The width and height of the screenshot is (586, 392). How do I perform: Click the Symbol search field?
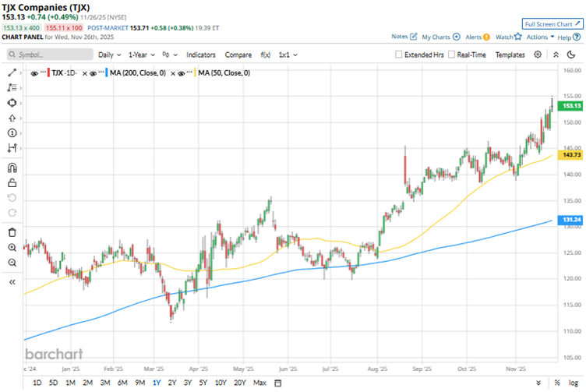[47, 55]
